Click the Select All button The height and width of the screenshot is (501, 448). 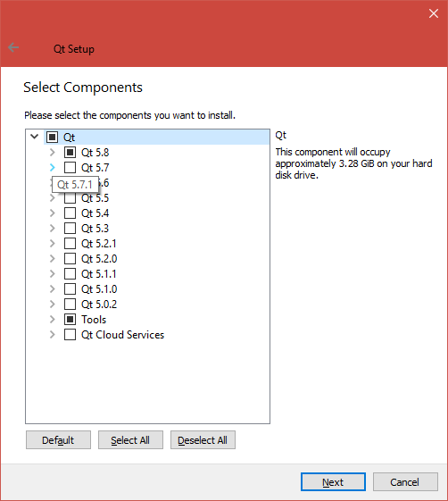click(x=130, y=440)
